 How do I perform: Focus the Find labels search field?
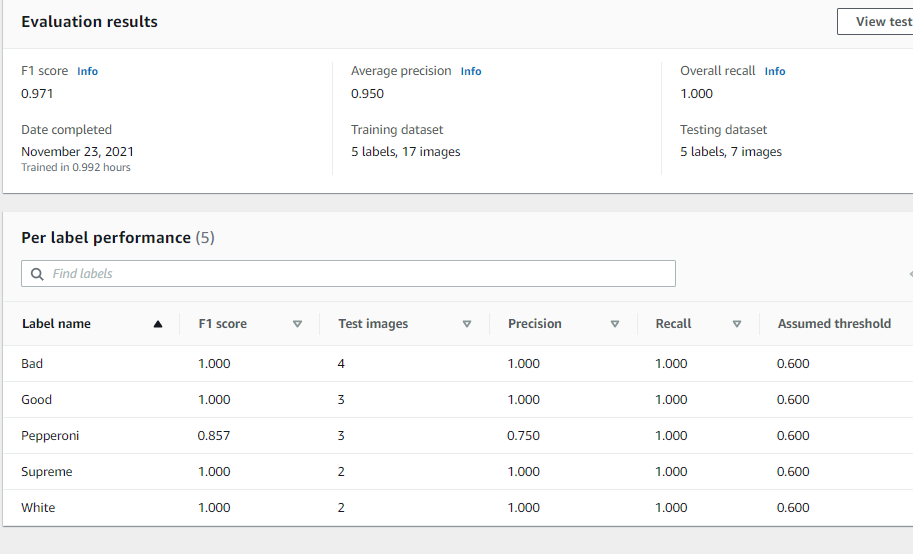click(x=348, y=274)
